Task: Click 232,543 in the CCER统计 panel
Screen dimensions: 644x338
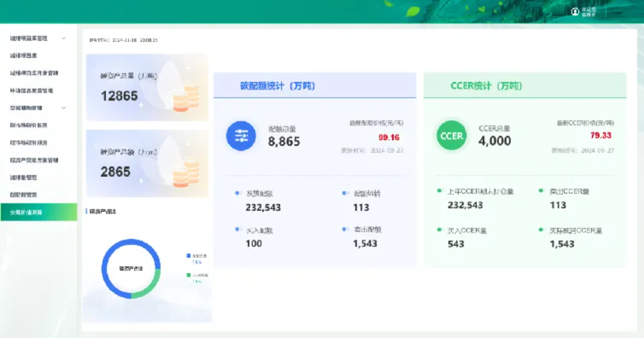Action: (x=466, y=205)
